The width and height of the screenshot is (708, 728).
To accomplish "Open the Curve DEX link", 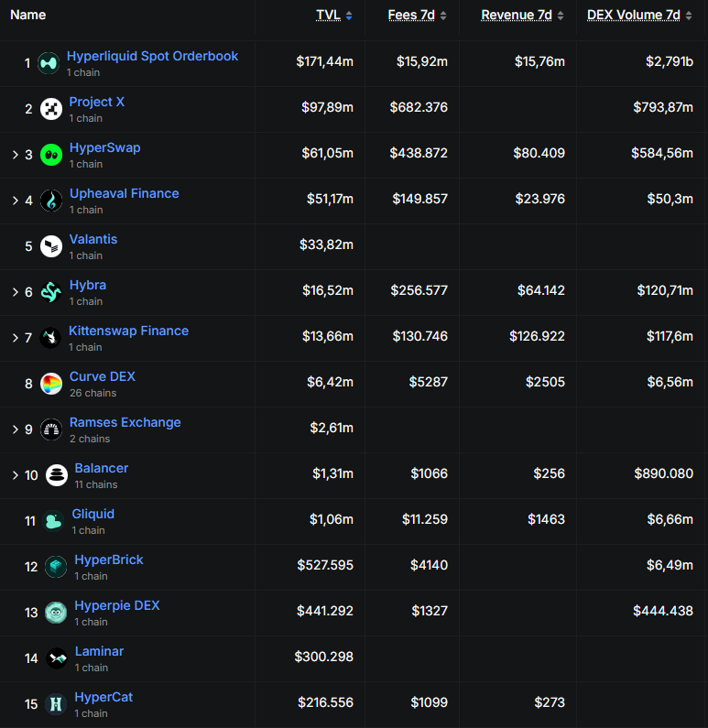I will tap(103, 376).
